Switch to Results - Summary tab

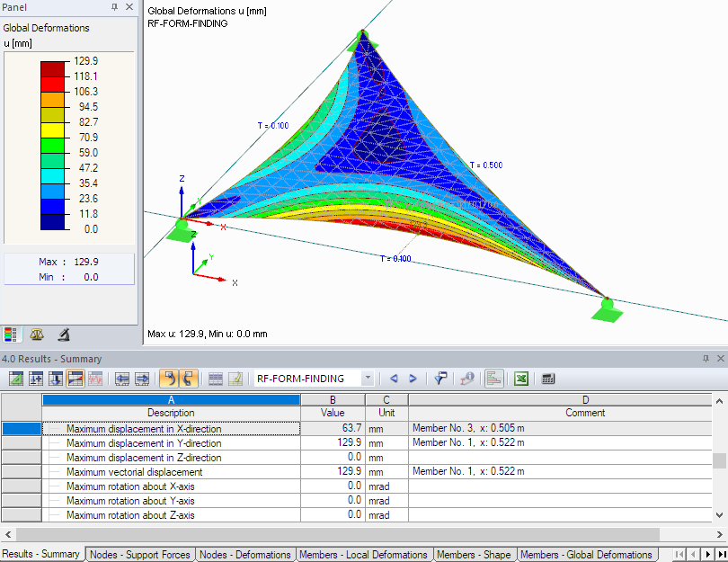40,554
